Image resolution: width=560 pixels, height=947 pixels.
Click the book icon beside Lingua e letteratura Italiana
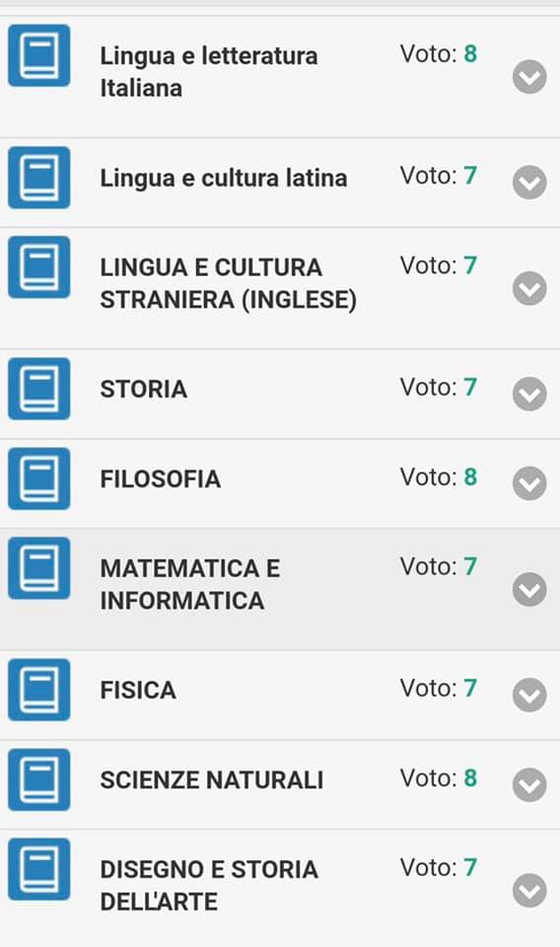coord(39,55)
